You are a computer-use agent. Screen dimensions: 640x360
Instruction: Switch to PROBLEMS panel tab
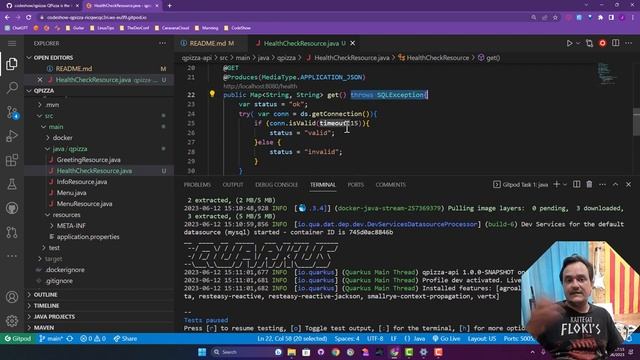[197, 184]
